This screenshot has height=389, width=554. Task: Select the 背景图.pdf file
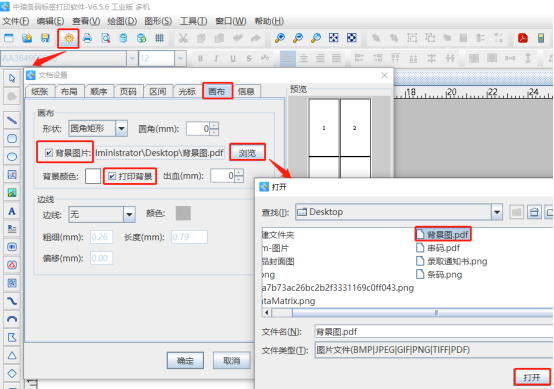pyautogui.click(x=443, y=234)
